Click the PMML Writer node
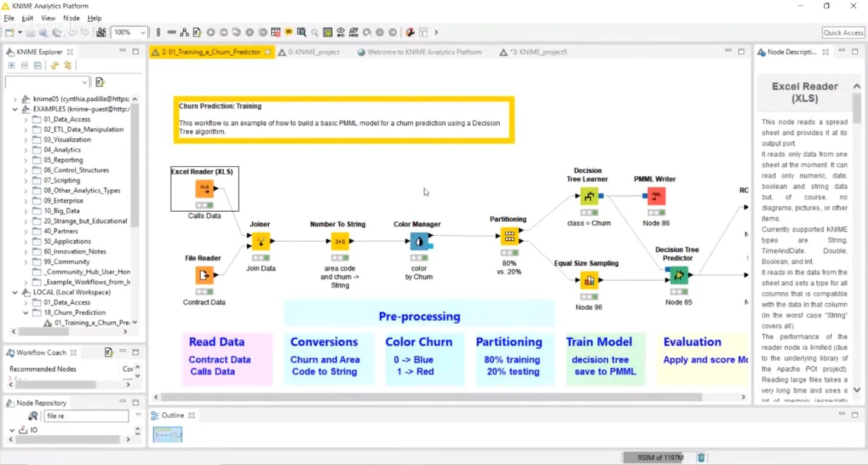Screen dimensions: 868x465 pos(655,195)
